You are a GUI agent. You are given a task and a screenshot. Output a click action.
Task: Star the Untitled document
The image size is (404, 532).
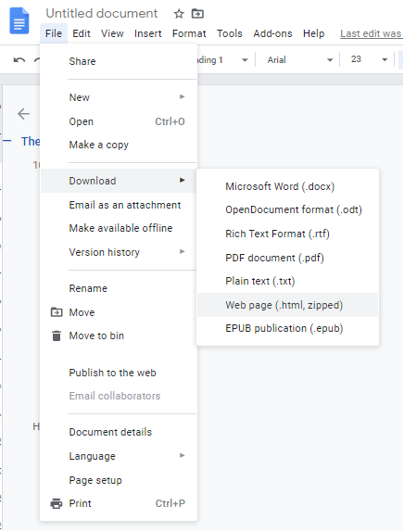[x=179, y=14]
